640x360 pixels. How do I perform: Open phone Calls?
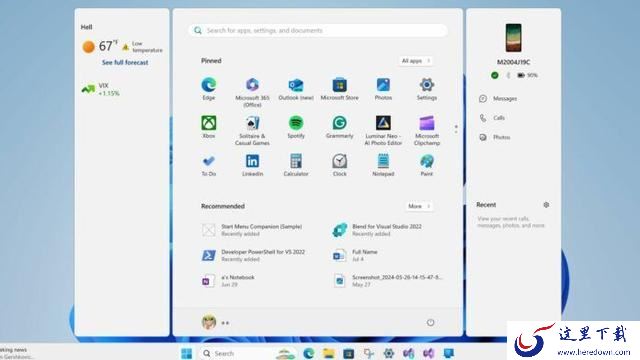492,118
